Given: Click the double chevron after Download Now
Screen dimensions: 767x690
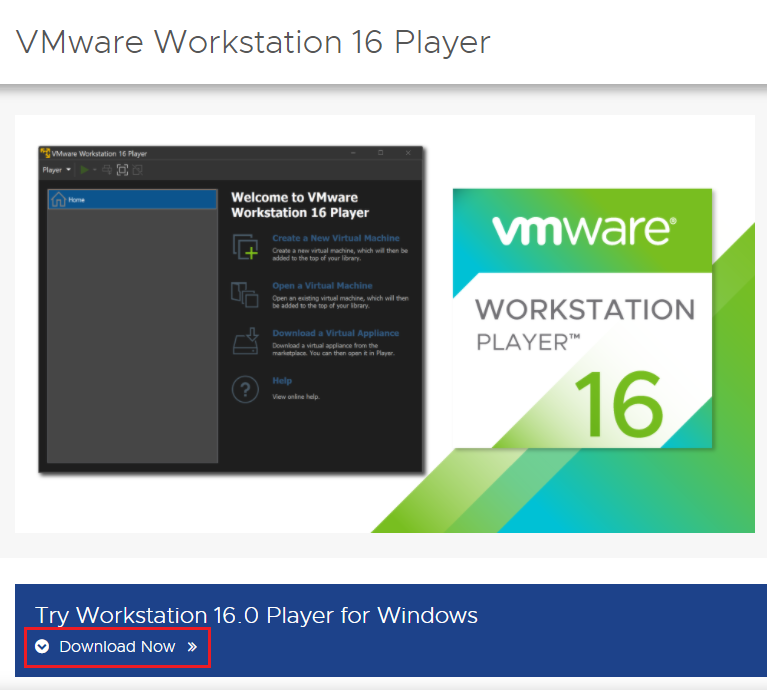Looking at the screenshot, I should click(192, 647).
